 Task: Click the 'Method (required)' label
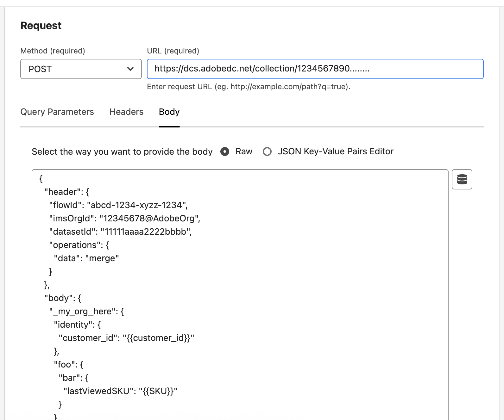pos(53,51)
